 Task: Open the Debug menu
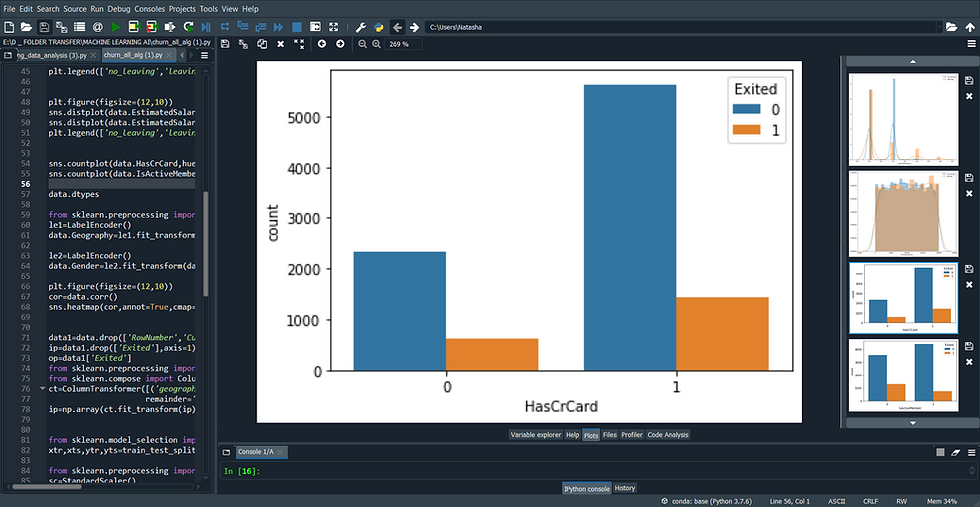(x=119, y=9)
